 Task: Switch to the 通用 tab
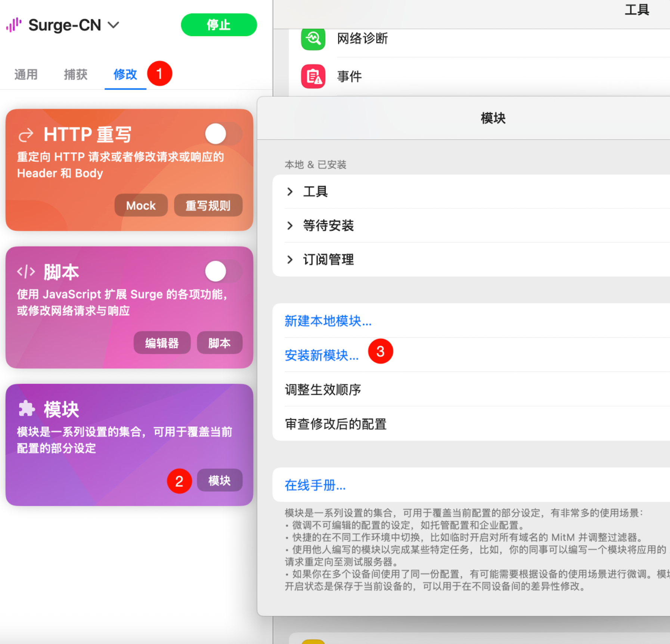[26, 74]
